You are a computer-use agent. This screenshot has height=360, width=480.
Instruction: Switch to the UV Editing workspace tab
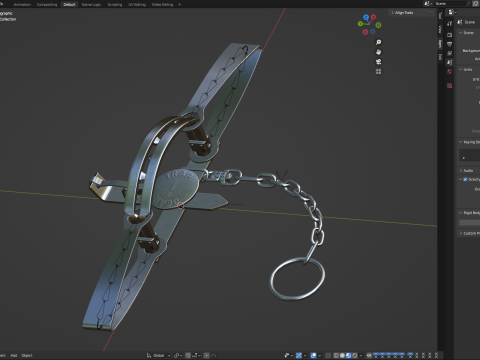coord(137,5)
